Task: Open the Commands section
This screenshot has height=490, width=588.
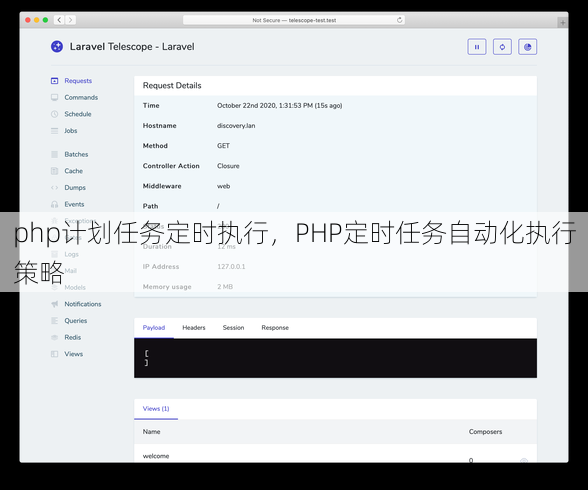Action: [x=81, y=97]
